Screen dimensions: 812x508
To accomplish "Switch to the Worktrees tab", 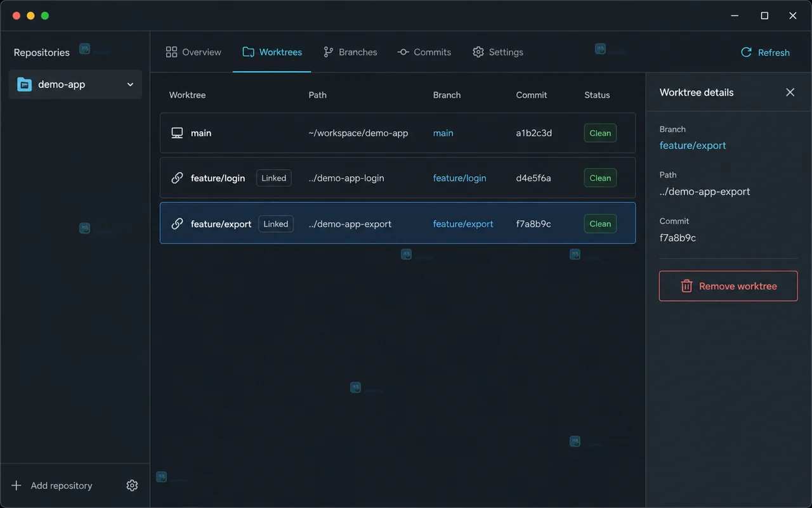I will tap(272, 52).
